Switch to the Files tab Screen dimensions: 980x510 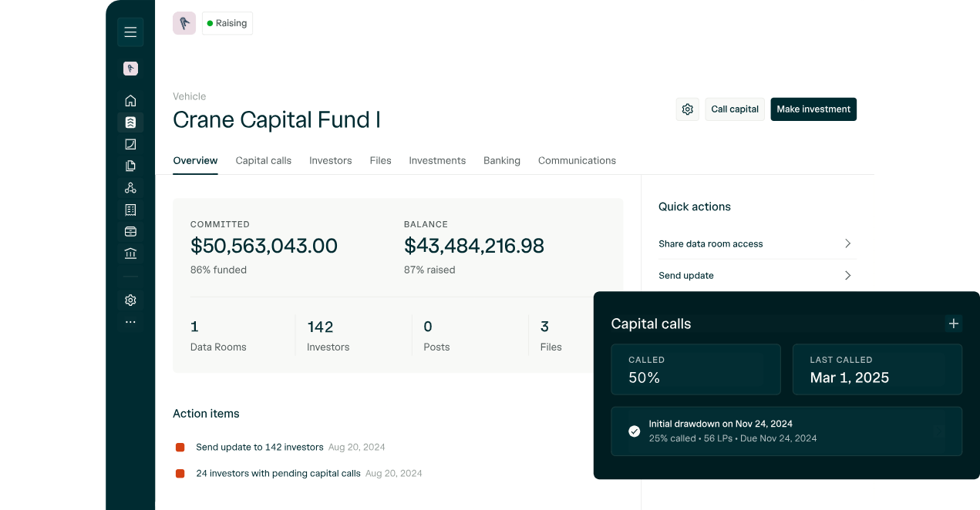[x=380, y=161]
